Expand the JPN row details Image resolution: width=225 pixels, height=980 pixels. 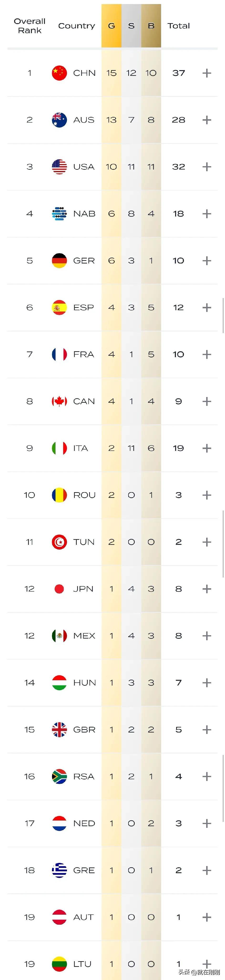point(207,589)
